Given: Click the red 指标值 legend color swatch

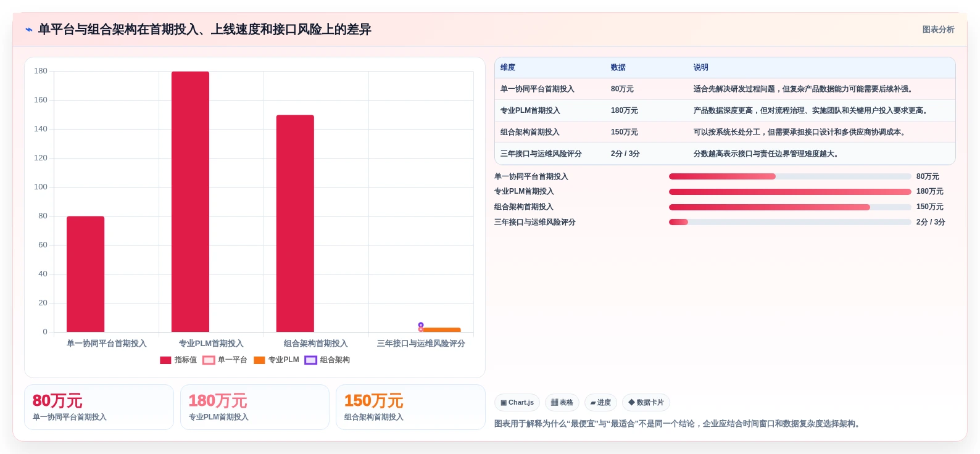Looking at the screenshot, I should click(x=165, y=360).
